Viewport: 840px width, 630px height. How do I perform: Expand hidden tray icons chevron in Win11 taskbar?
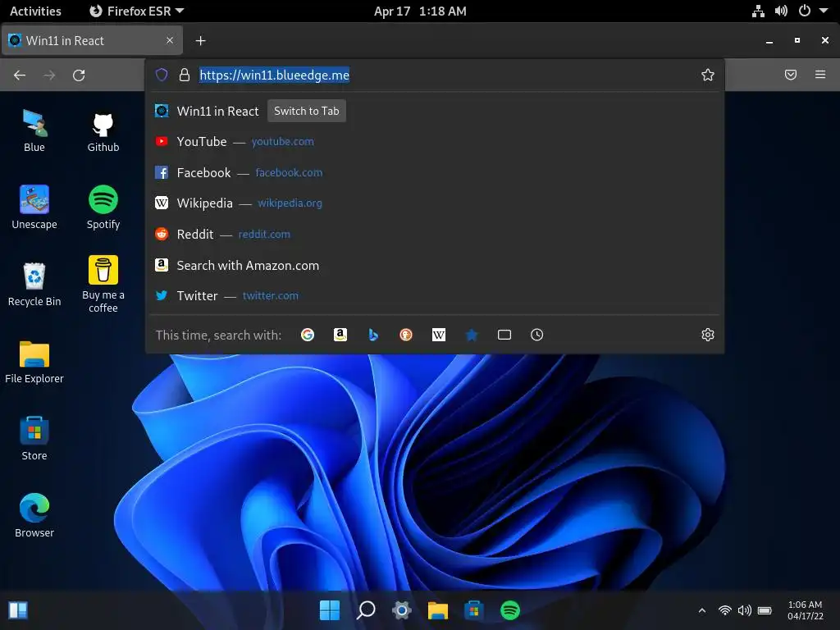tap(702, 610)
